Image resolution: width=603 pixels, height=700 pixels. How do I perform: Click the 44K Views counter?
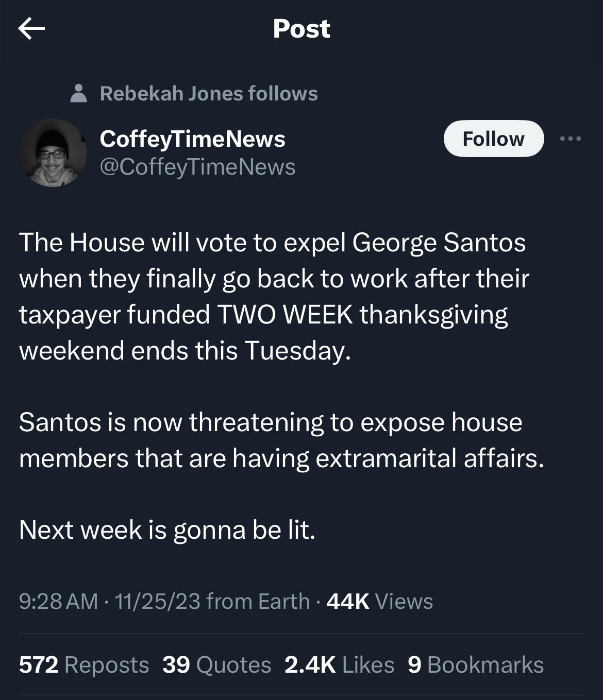380,601
